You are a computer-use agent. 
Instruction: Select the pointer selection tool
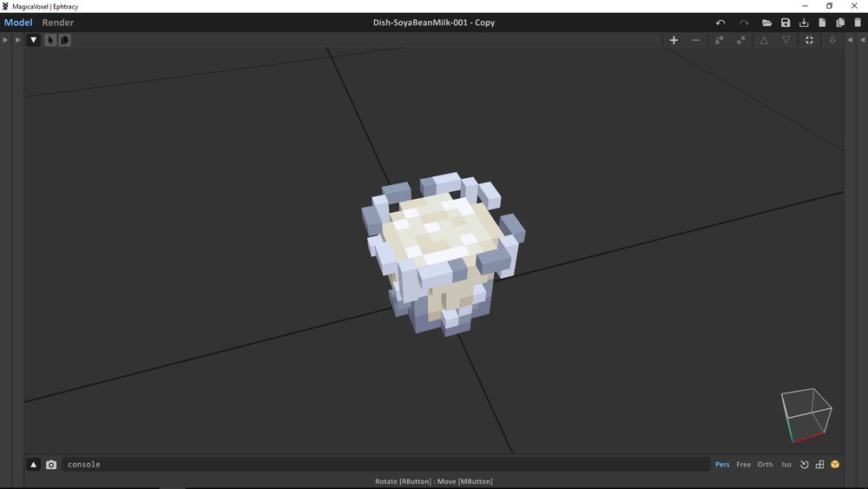pyautogui.click(x=50, y=40)
